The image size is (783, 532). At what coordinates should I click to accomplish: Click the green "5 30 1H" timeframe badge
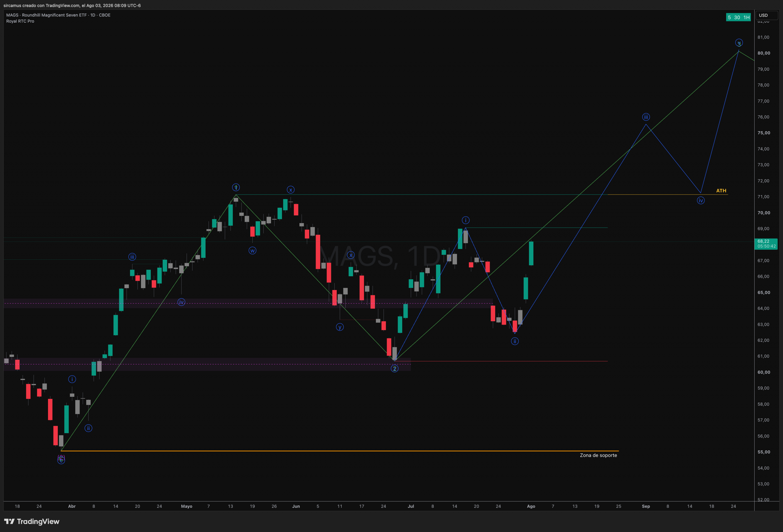click(x=738, y=17)
